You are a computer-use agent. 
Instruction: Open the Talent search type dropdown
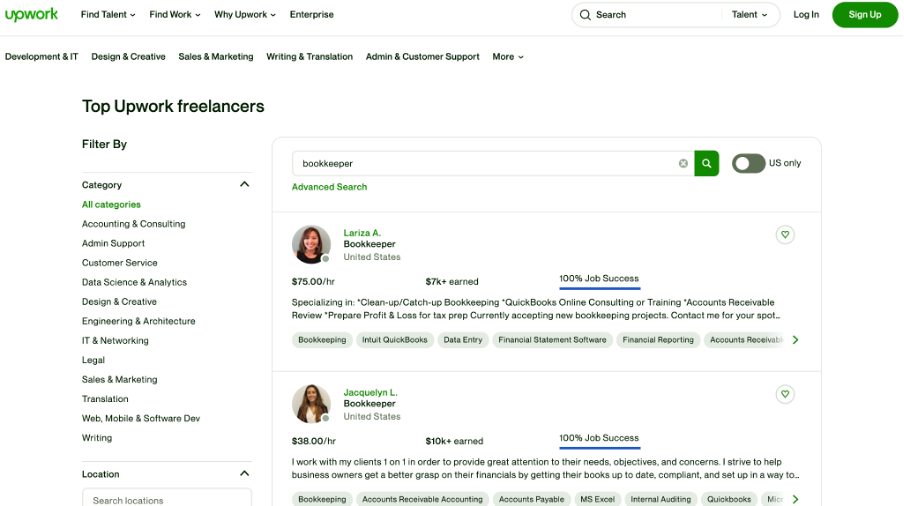coord(749,15)
